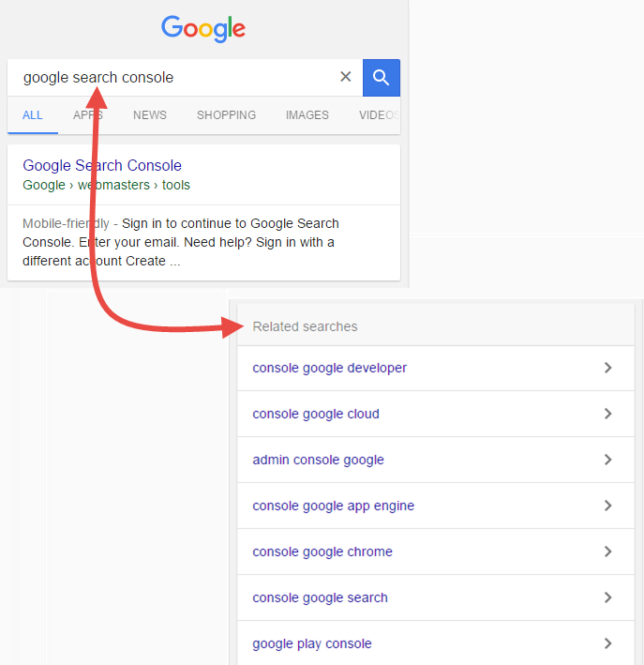Click the chevron beside console google chrome
The image size is (644, 665).
pyautogui.click(x=608, y=552)
